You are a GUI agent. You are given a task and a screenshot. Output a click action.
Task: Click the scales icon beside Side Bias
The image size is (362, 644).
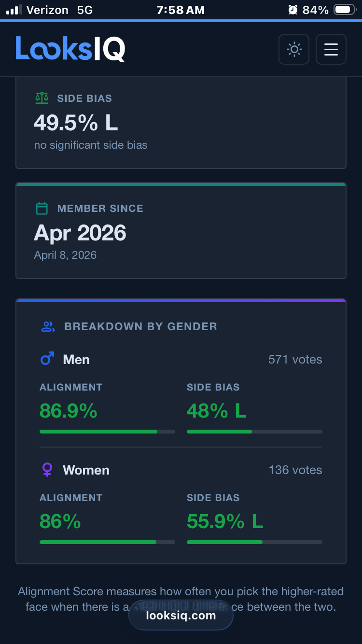click(42, 98)
